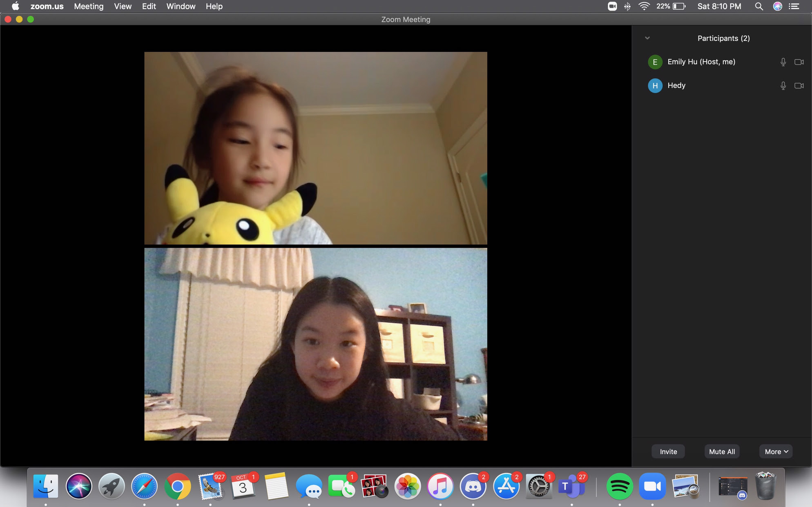Open iTunes music icon in Dock
The width and height of the screenshot is (812, 507).
440,486
